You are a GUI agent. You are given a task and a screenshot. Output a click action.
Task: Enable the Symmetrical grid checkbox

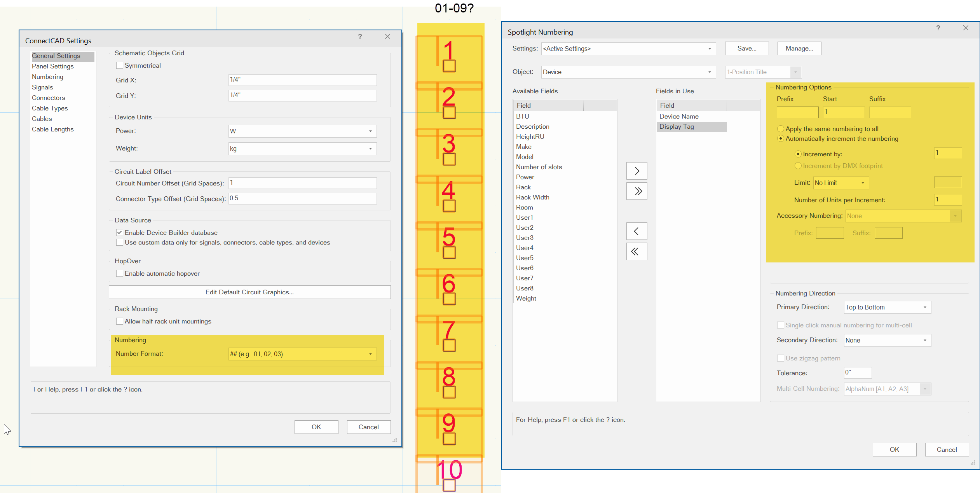coord(120,65)
